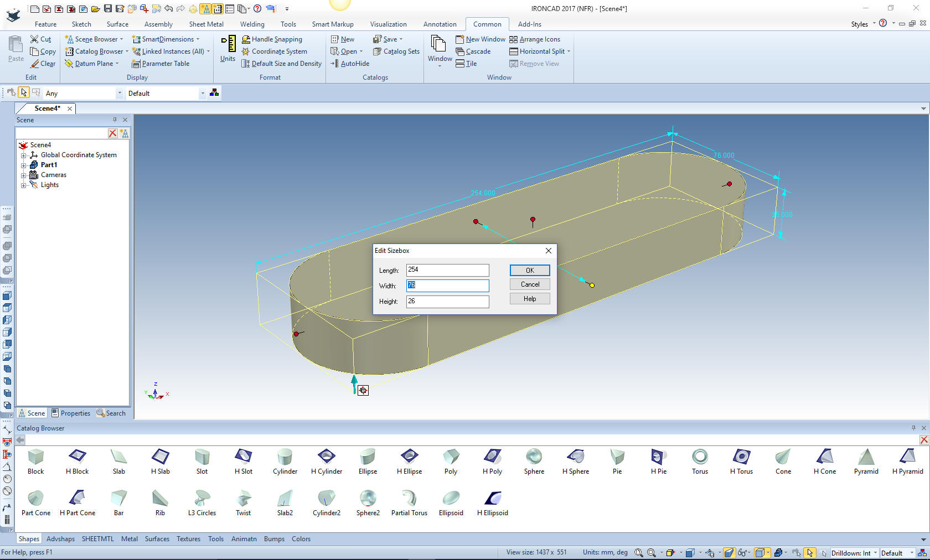
Task: Click the Copy command
Action: (43, 51)
